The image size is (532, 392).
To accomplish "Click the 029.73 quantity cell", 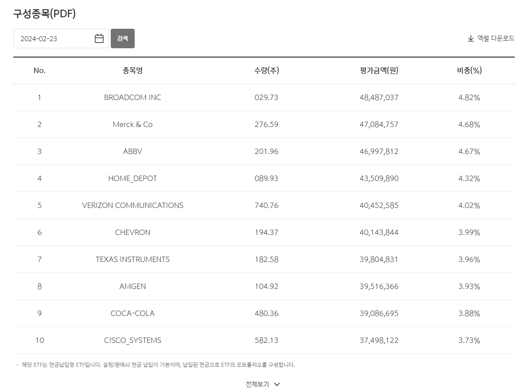I will [267, 97].
